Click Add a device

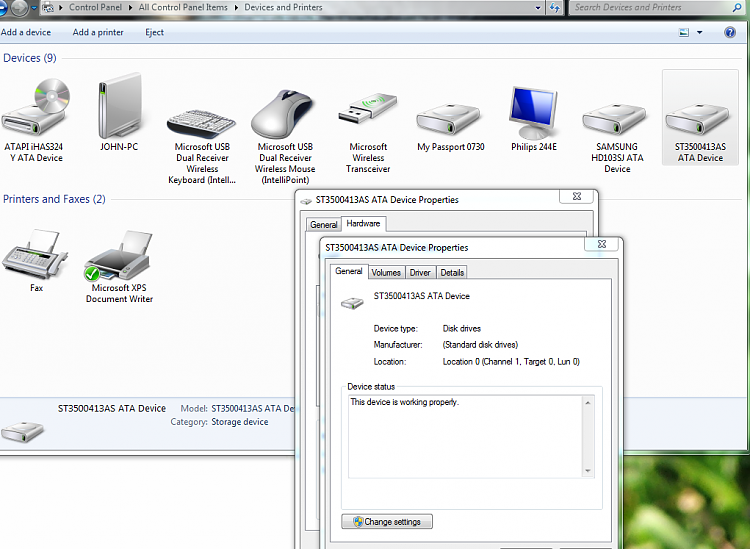(x=26, y=33)
